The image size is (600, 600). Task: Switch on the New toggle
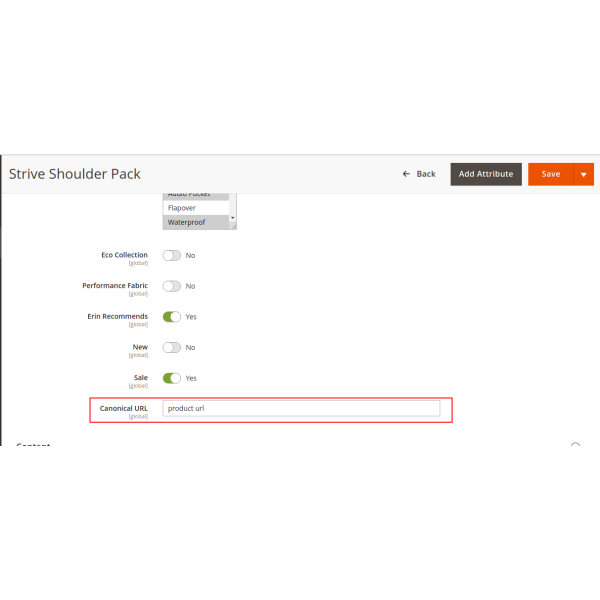(172, 347)
